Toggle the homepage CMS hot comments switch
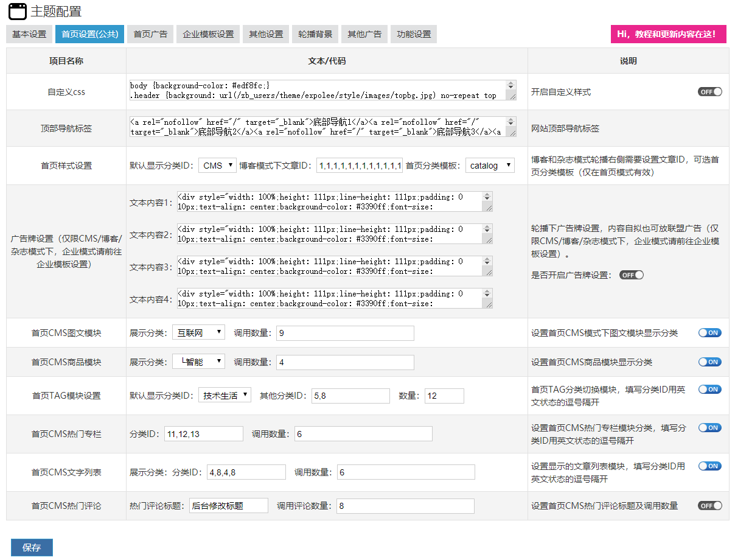735x560 pixels. [709, 506]
